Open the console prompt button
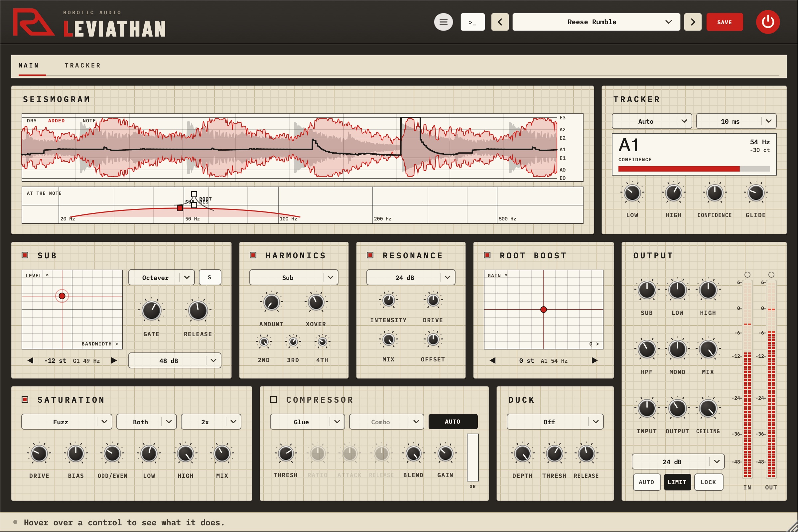Screen dimensions: 798x532 472,22
